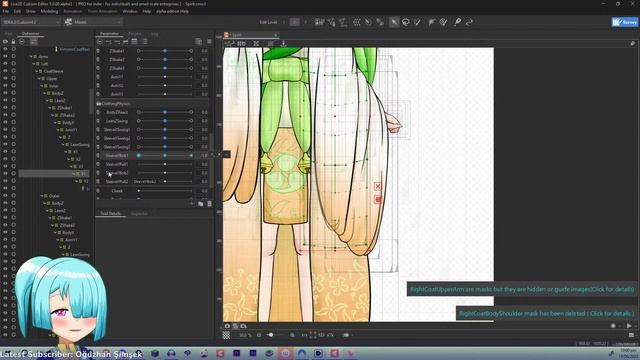The width and height of the screenshot is (640, 360).
Task: Select the Arrow selection tool in toolbar
Action: [394, 22]
